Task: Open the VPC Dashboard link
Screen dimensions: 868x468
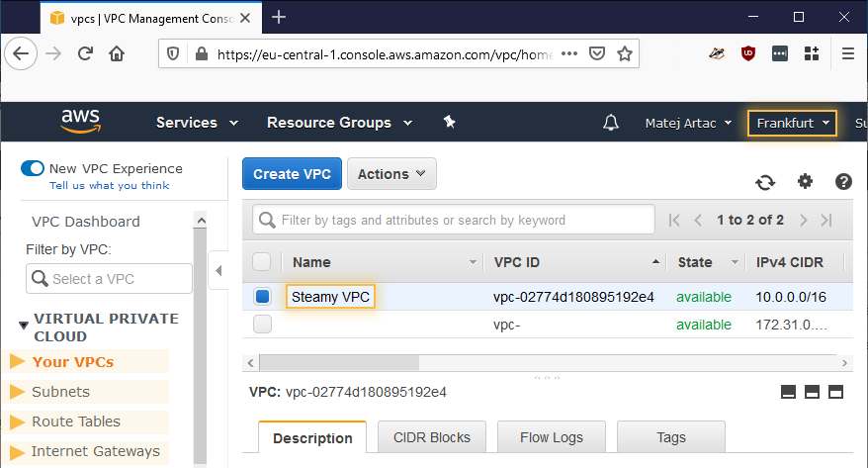Action: coord(86,222)
